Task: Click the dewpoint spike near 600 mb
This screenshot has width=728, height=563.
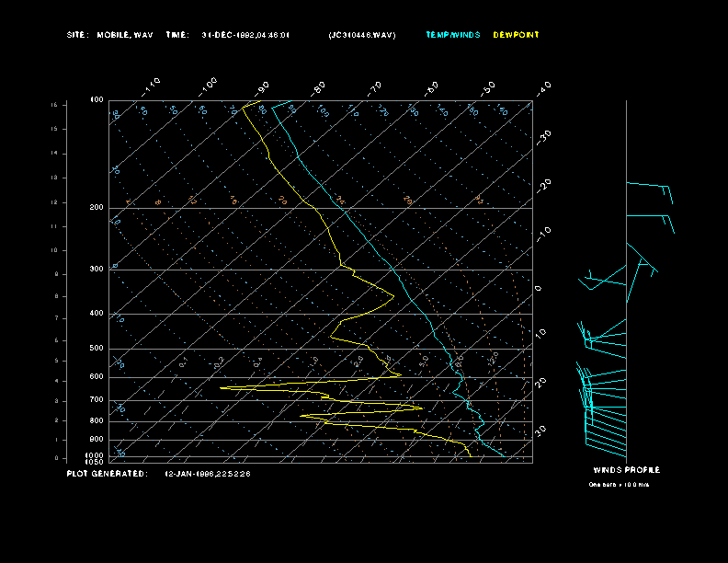Action: coord(397,374)
